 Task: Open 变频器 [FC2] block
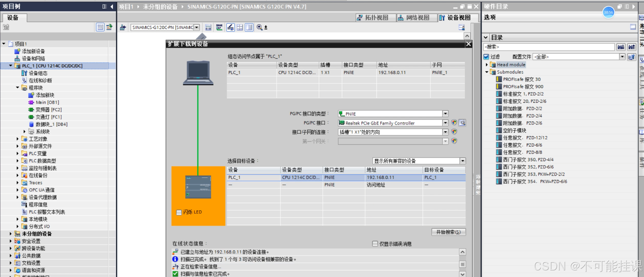click(48, 110)
